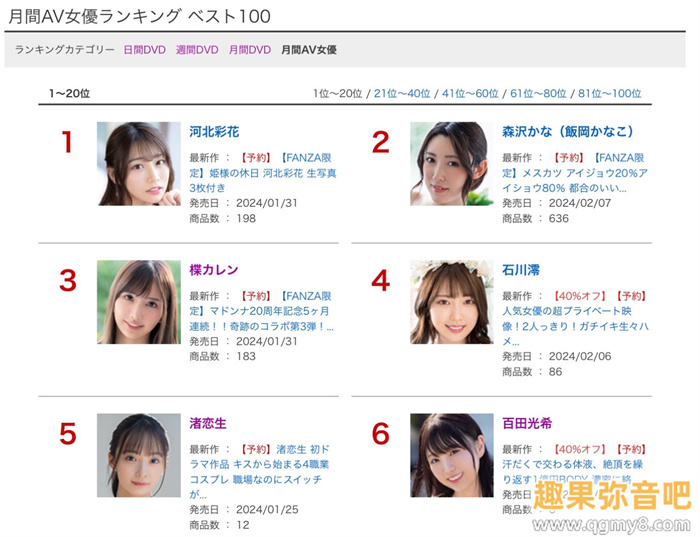The height and width of the screenshot is (537, 700).
Task: Open the 日間DVD ranking category
Action: (x=144, y=50)
